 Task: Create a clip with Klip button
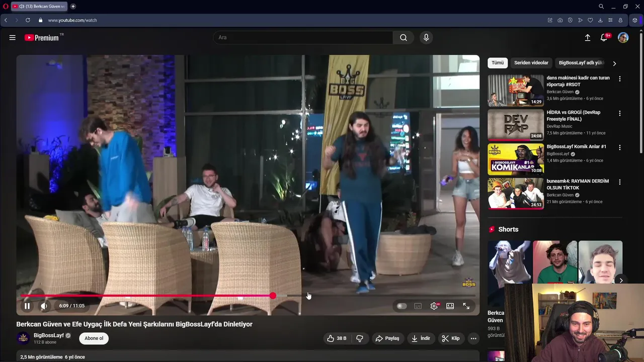coord(451,338)
